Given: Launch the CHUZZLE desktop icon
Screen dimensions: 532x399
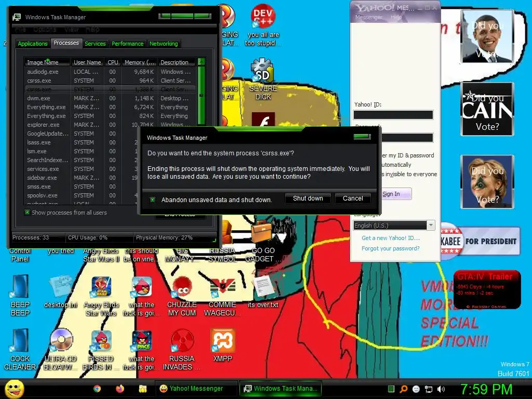Looking at the screenshot, I should coord(182,287).
